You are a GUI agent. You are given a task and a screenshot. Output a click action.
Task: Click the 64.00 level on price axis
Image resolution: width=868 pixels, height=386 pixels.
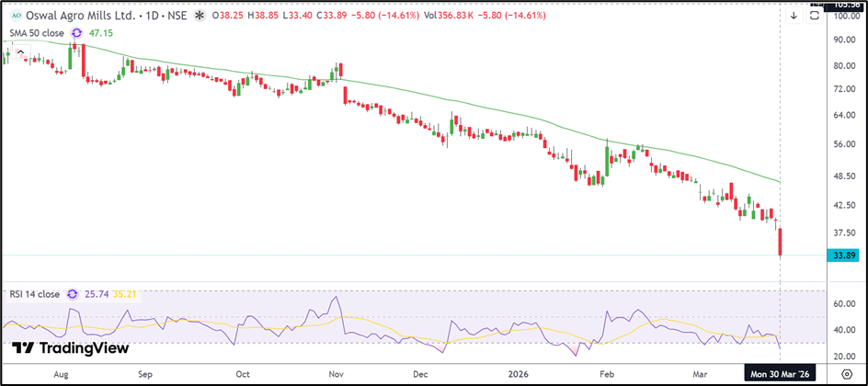click(x=846, y=115)
